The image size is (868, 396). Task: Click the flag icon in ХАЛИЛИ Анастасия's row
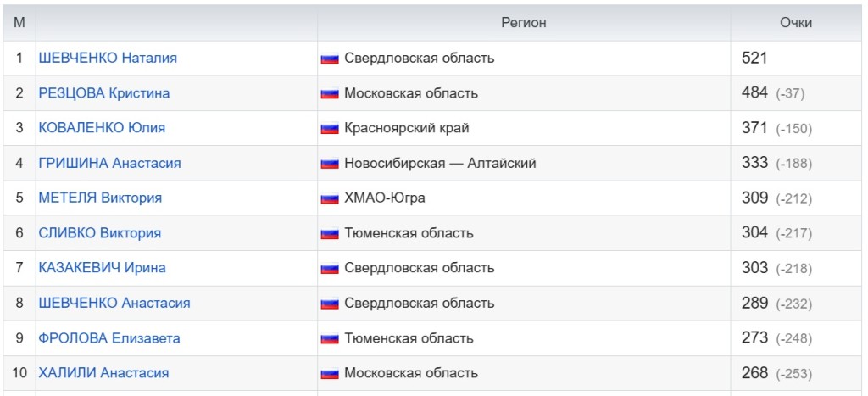pyautogui.click(x=330, y=373)
